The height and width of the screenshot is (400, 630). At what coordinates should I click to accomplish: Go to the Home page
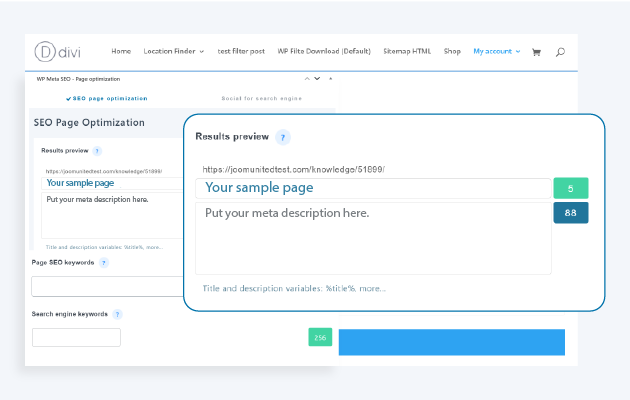coord(121,51)
